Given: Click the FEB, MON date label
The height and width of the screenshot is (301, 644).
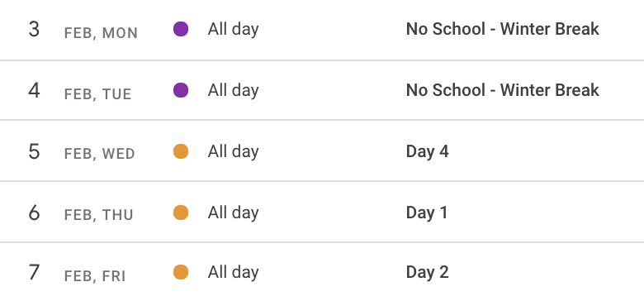Looking at the screenshot, I should 101,33.
